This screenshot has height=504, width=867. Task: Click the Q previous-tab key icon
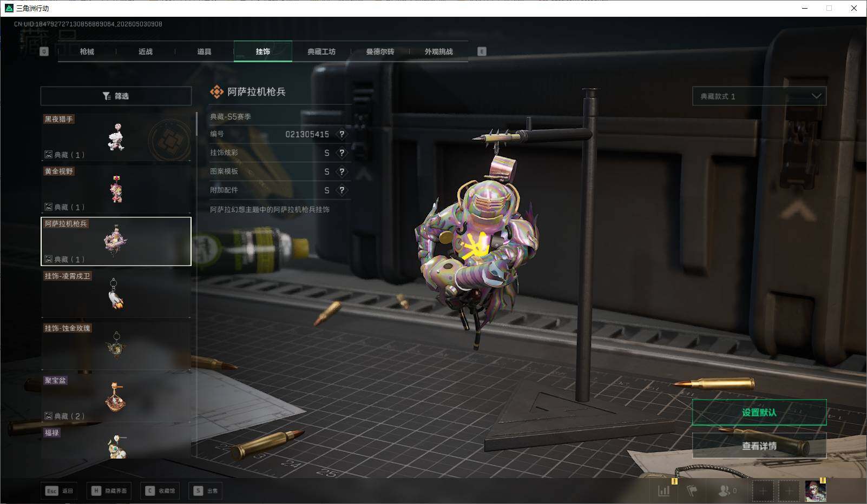44,51
